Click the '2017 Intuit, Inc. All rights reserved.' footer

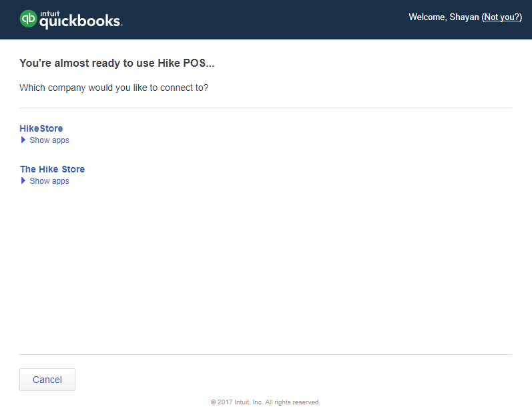[x=265, y=402]
